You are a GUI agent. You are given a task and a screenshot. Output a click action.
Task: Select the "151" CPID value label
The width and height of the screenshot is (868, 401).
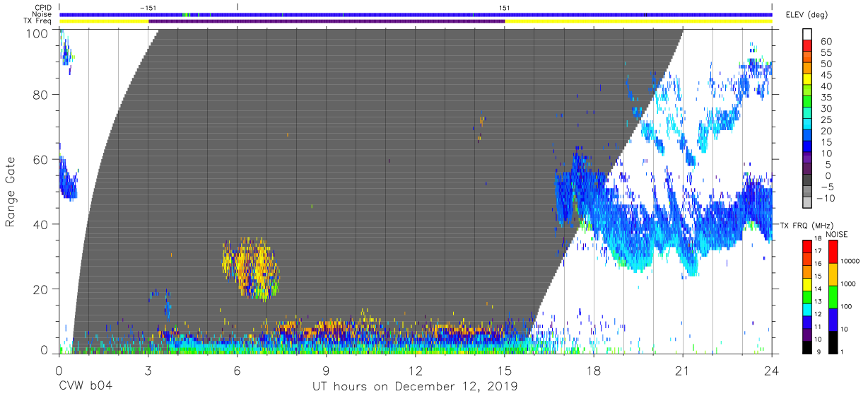point(505,7)
